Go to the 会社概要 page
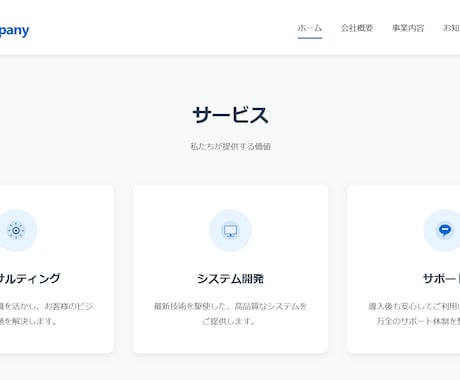The width and height of the screenshot is (460, 380). click(x=357, y=28)
